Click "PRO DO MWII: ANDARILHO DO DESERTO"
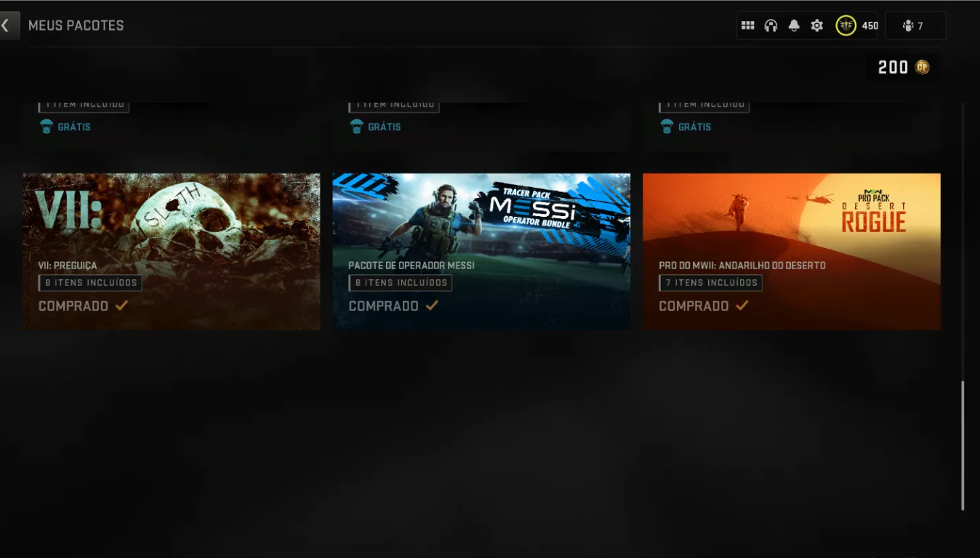The height and width of the screenshot is (558, 980). tap(742, 266)
